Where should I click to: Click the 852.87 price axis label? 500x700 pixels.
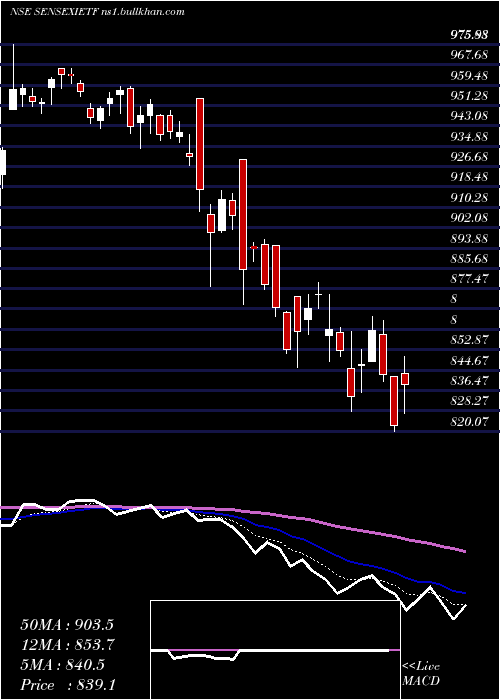tap(469, 340)
